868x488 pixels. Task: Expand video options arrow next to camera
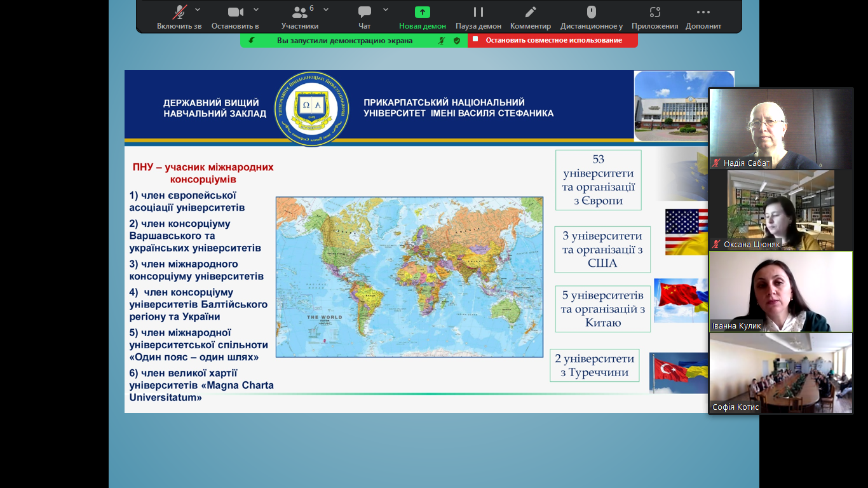[x=256, y=10]
